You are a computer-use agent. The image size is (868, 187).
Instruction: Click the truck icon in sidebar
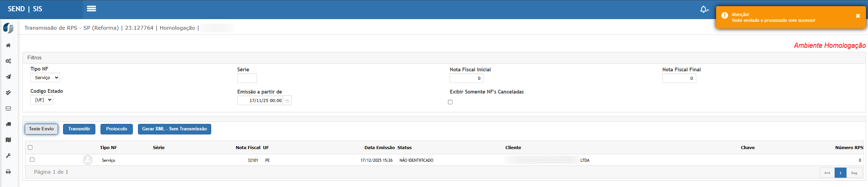(8, 124)
